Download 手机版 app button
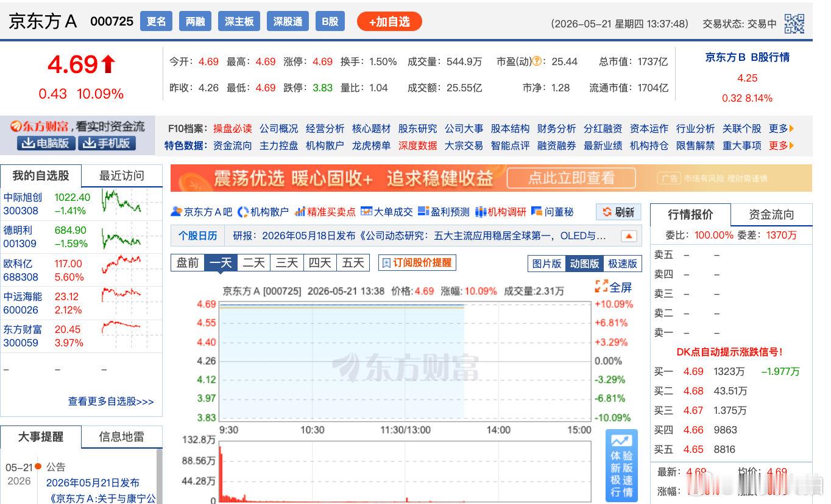 [107, 144]
